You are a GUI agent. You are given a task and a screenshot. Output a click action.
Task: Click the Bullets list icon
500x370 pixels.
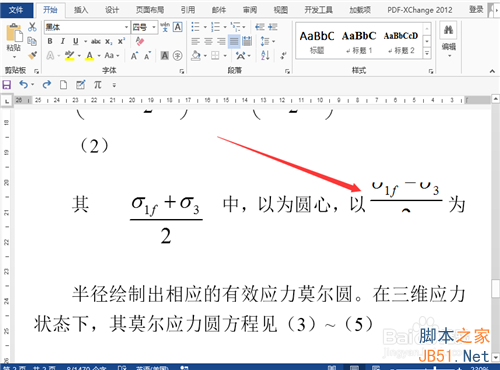195,27
